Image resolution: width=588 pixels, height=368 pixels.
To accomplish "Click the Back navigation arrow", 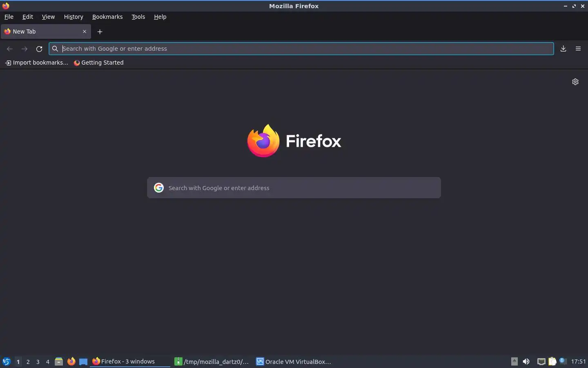I will [x=10, y=49].
